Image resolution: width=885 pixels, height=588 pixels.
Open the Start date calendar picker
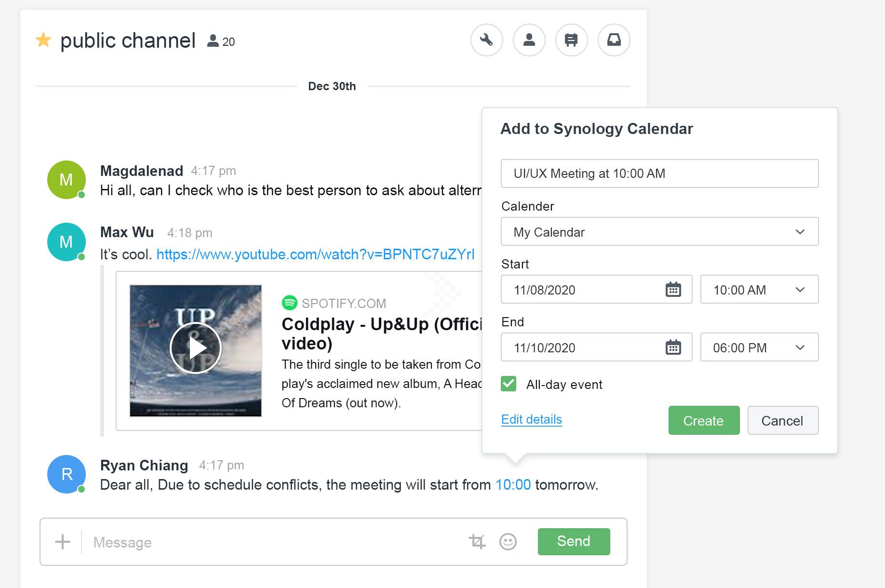tap(674, 290)
